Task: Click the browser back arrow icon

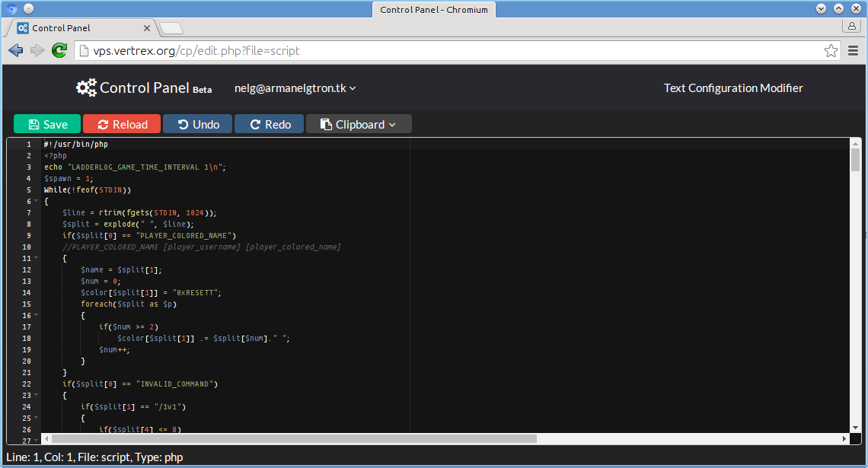Action: click(15, 51)
